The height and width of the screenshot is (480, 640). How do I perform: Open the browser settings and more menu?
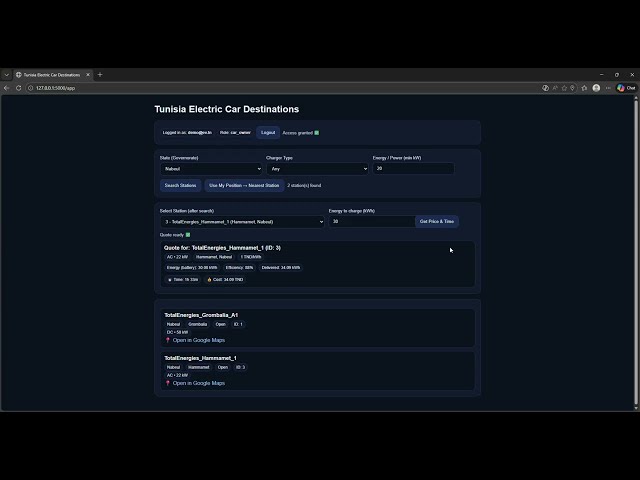point(608,88)
